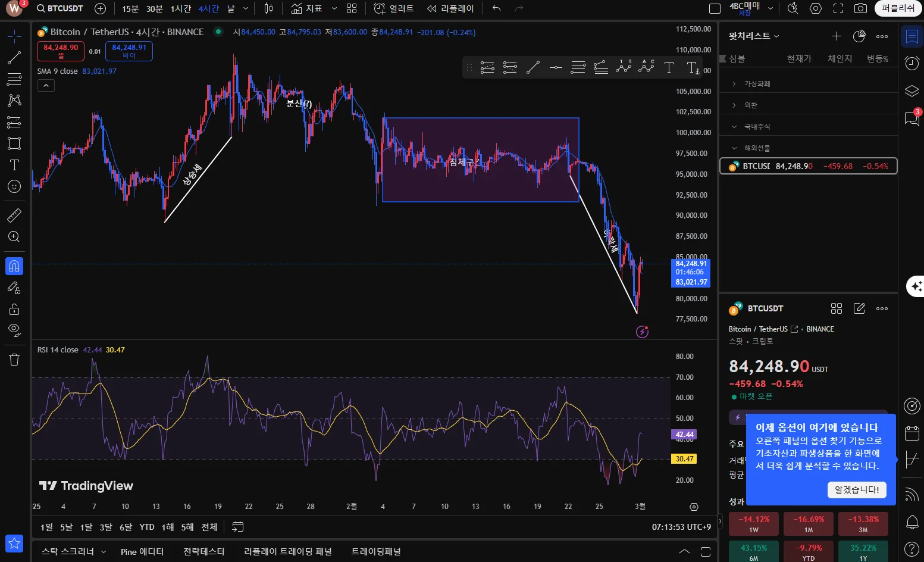Click the 퍼블리쉬 button
Viewport: 924px width, 562px height.
coord(898,8)
